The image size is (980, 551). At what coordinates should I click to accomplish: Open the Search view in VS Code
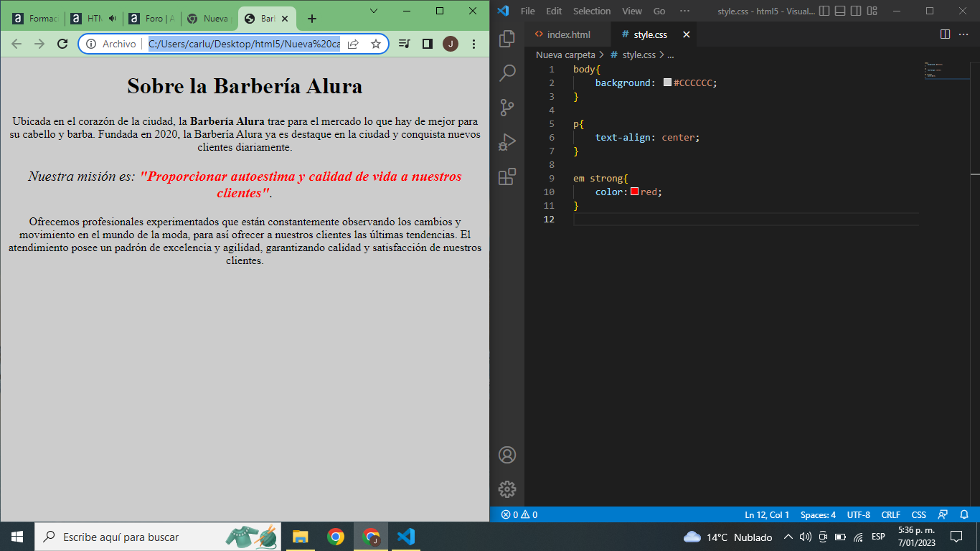coord(507,72)
